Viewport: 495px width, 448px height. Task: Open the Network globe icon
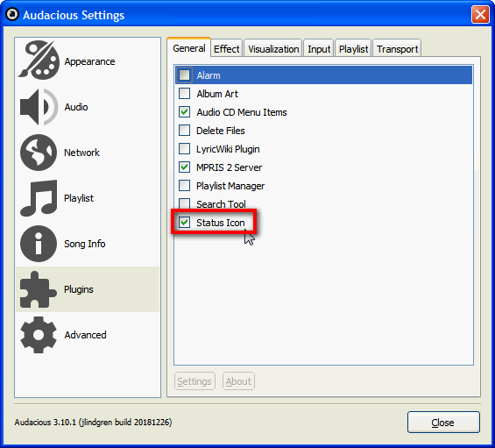tap(39, 153)
